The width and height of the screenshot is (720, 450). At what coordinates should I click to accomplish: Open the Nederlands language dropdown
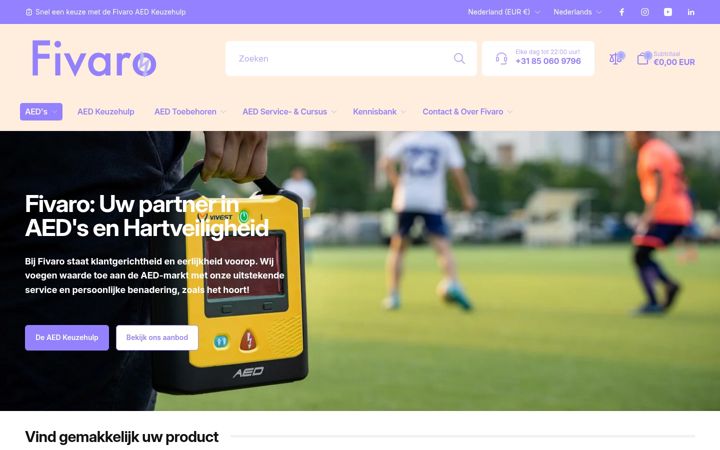click(x=577, y=12)
